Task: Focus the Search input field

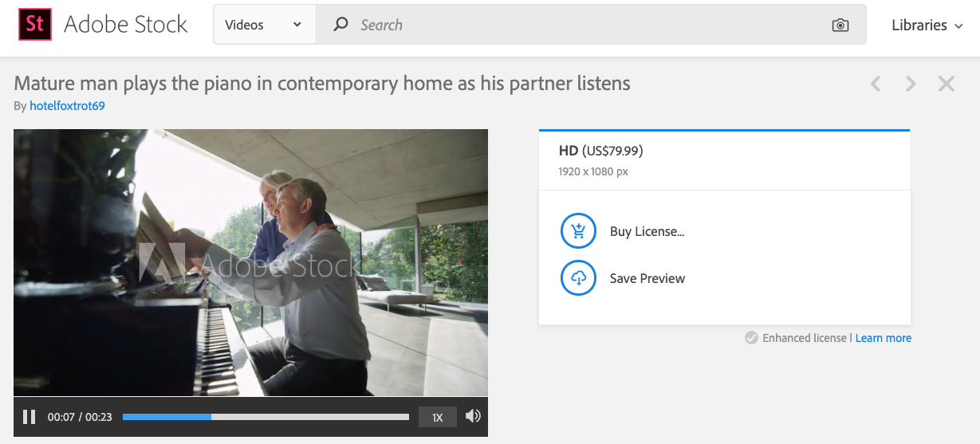Action: pos(591,25)
